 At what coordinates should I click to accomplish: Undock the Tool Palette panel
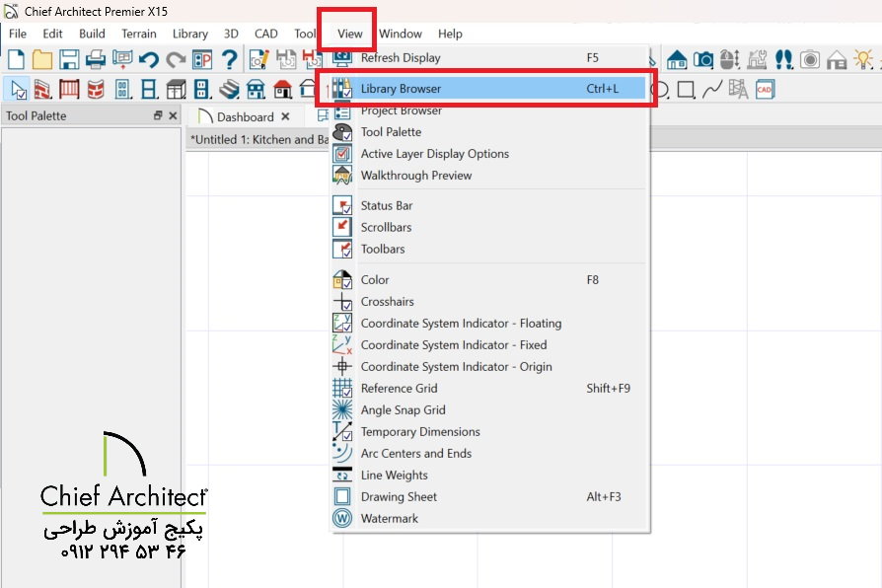[158, 115]
